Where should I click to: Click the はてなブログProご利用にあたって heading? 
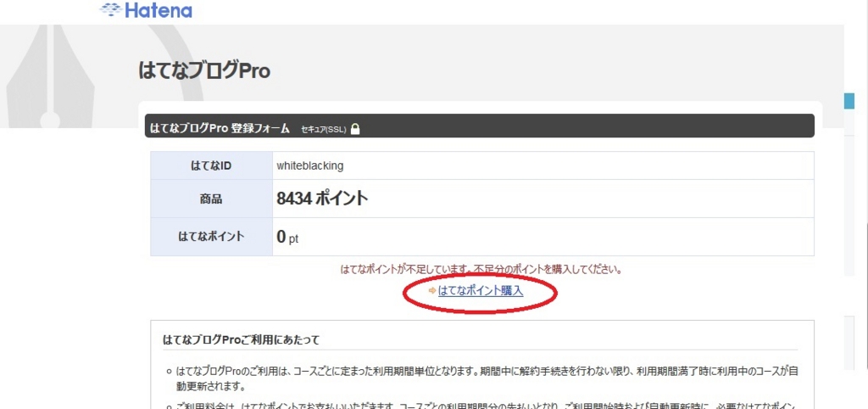pyautogui.click(x=241, y=339)
